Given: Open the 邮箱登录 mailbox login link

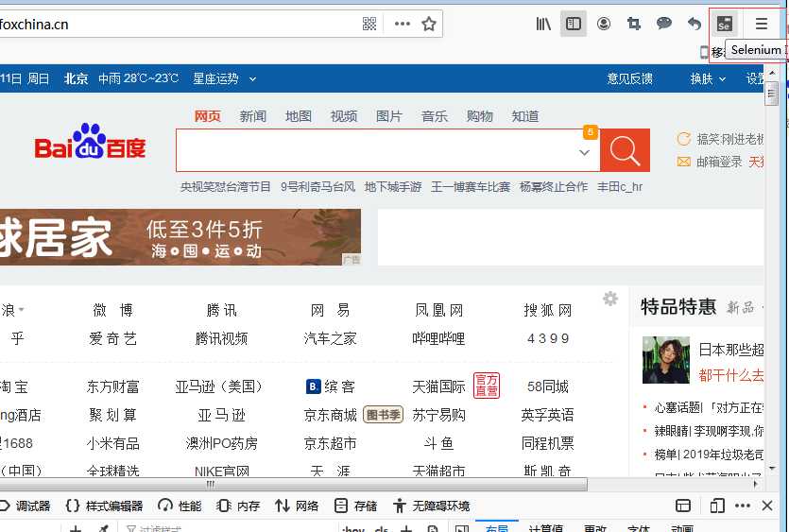Looking at the screenshot, I should coord(719,162).
